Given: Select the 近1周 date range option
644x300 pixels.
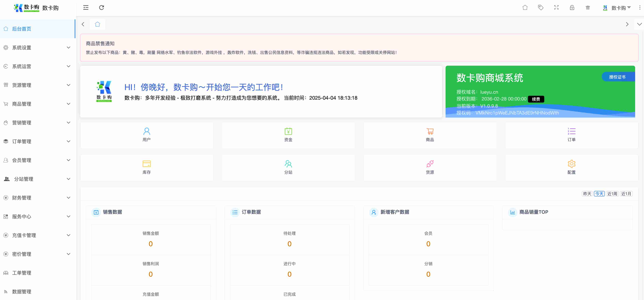Looking at the screenshot, I should click(x=612, y=194).
